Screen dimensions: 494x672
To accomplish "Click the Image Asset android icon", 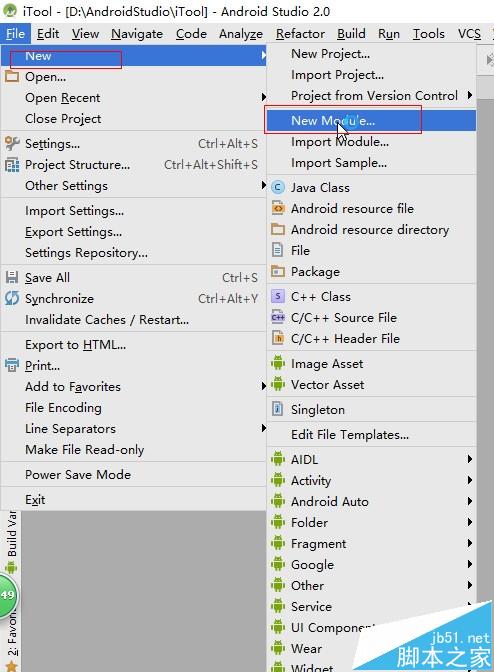I will point(278,363).
